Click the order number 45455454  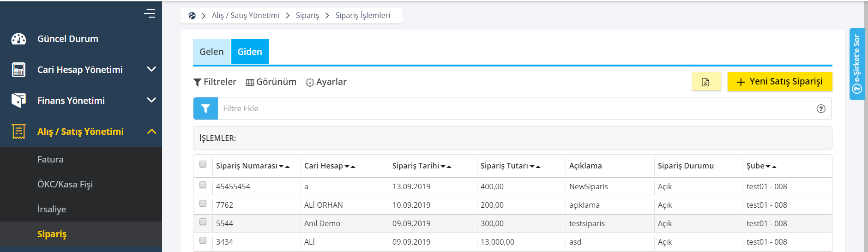[x=233, y=186]
